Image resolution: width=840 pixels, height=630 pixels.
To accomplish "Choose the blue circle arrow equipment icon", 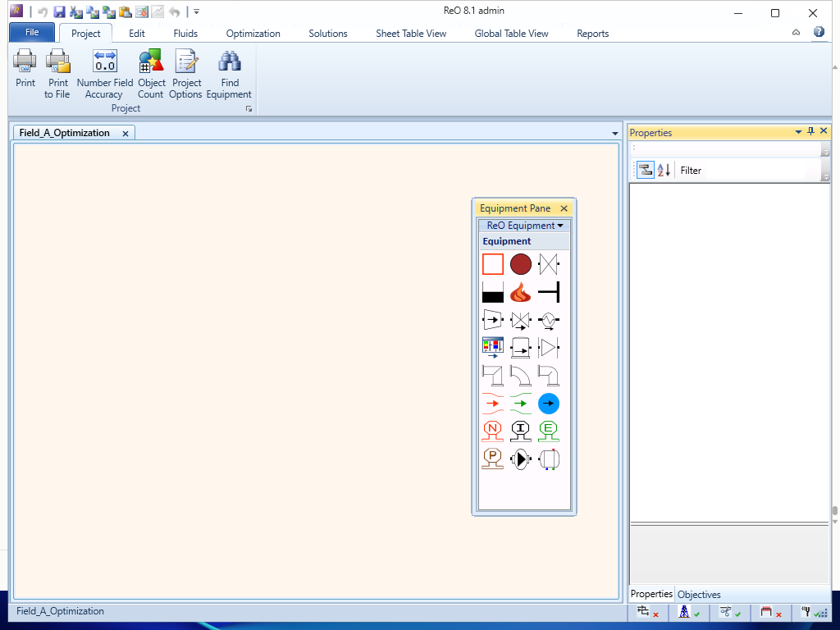I will coord(549,404).
